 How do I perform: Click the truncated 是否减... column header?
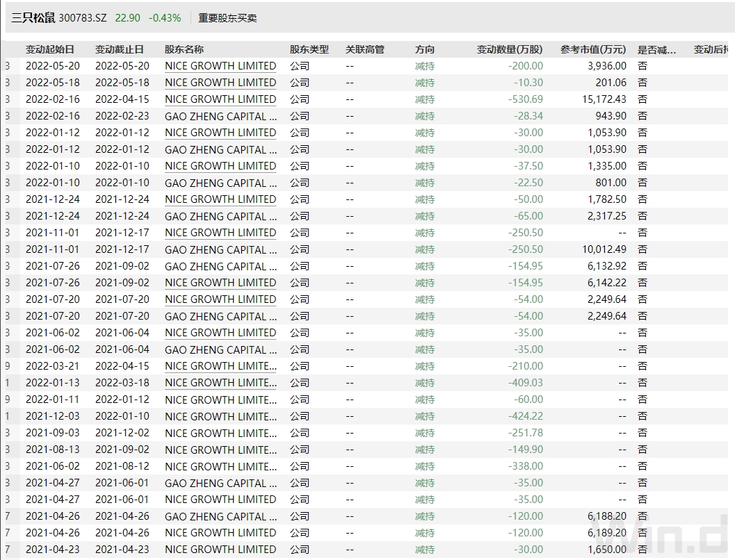656,49
